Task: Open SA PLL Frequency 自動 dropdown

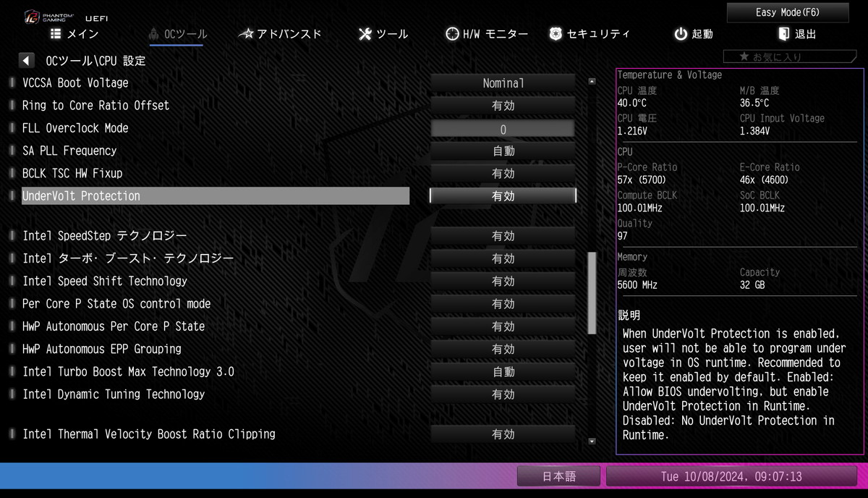Action: tap(503, 151)
